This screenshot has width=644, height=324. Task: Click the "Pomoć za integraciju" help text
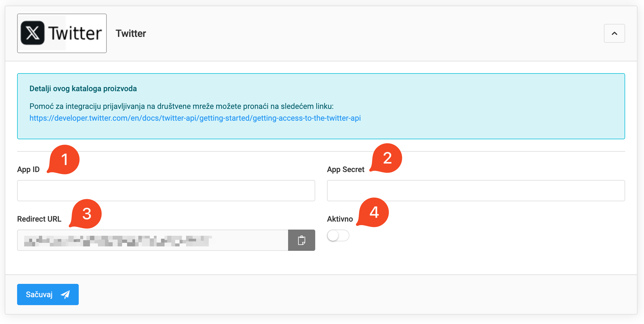[182, 106]
